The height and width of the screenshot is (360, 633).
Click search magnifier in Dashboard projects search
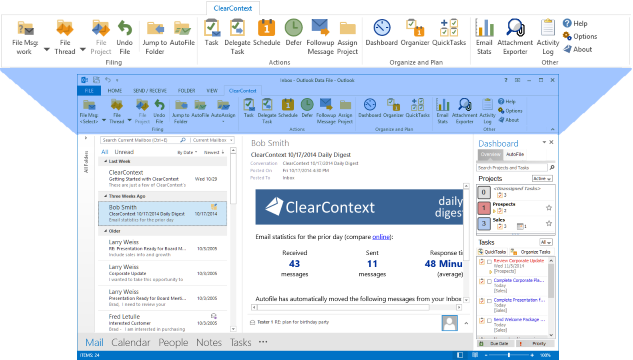tap(552, 167)
